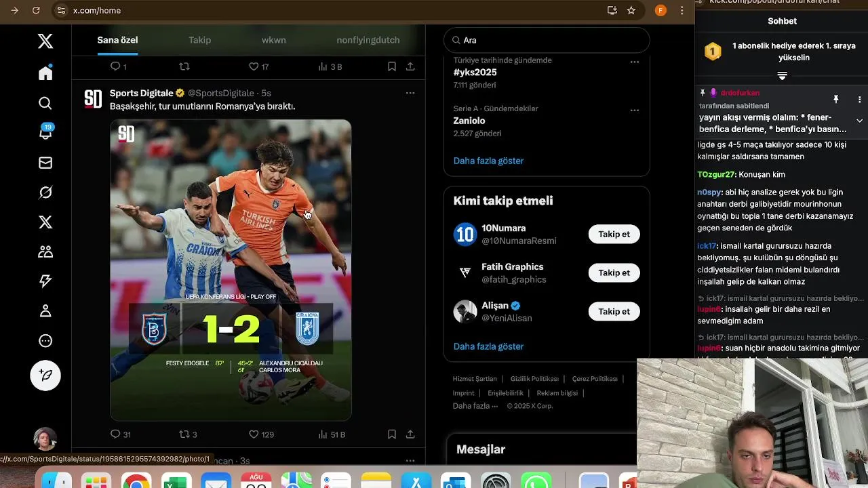Switch to the Takip tab
The width and height of the screenshot is (868, 488).
[199, 40]
